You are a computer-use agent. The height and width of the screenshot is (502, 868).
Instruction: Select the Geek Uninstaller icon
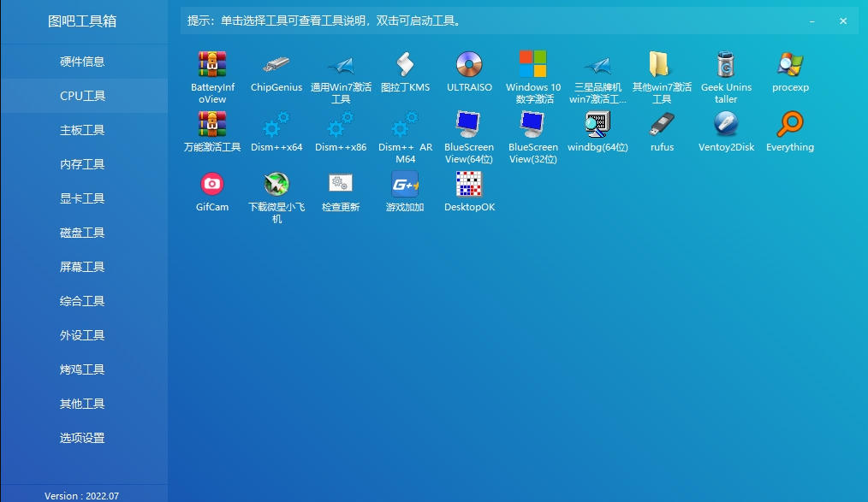(726, 64)
